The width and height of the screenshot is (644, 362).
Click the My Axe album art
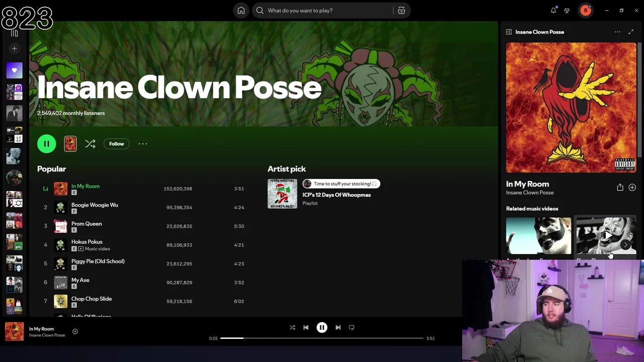click(x=60, y=283)
